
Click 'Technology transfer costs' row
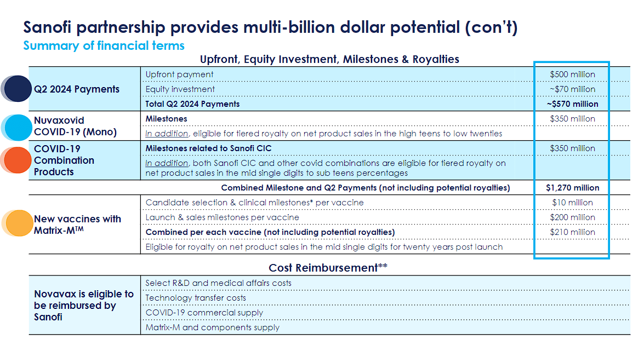196,298
